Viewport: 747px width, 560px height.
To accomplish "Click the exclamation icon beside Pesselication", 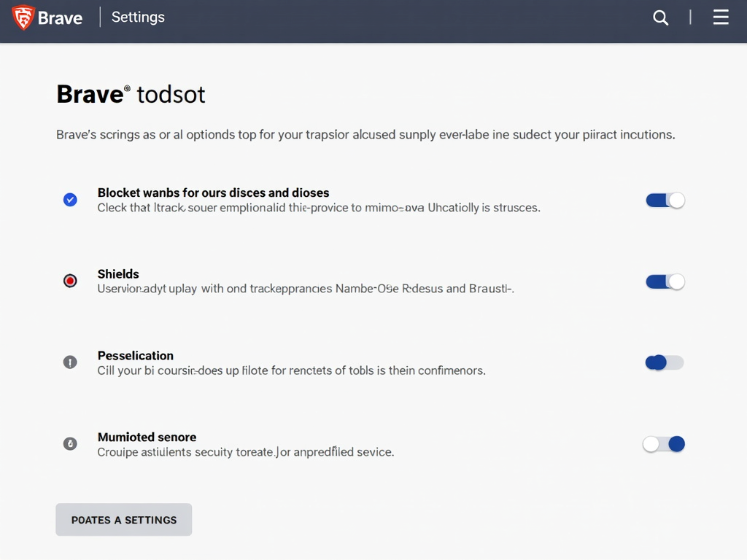I will (x=70, y=362).
